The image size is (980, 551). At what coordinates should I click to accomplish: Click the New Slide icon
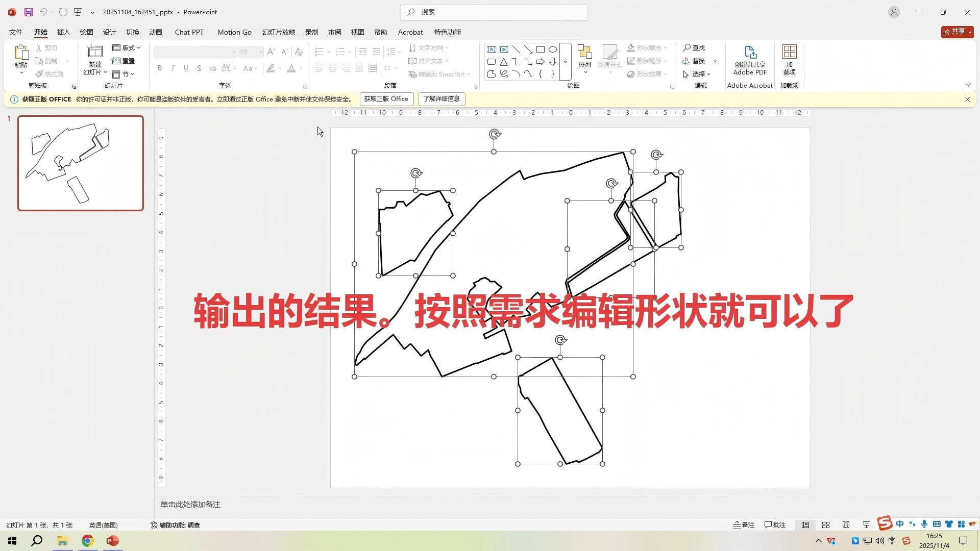pos(95,52)
